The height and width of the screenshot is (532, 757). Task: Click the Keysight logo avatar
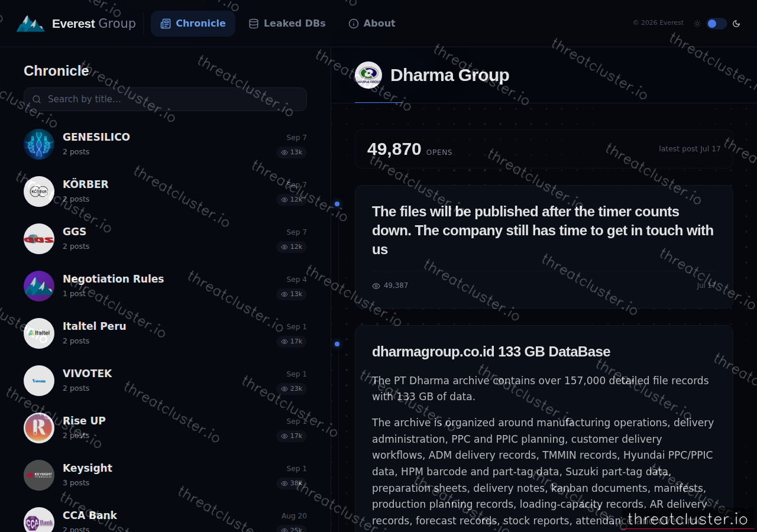[39, 475]
